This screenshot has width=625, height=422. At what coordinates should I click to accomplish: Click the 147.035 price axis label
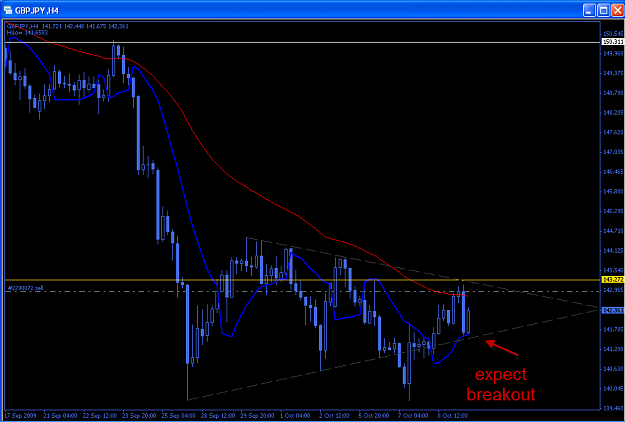click(613, 152)
